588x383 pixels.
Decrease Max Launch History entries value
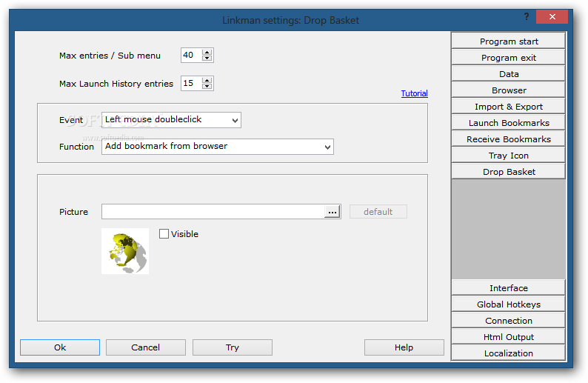207,86
